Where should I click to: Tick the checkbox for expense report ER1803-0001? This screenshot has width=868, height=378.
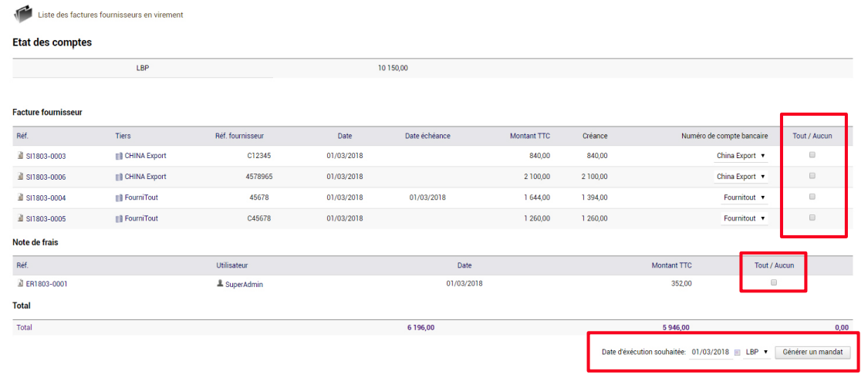click(774, 282)
